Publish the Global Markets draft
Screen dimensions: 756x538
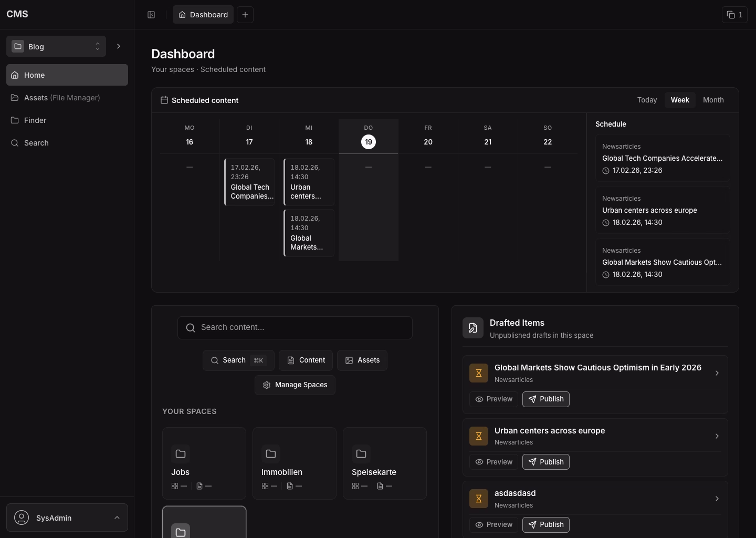[545, 399]
